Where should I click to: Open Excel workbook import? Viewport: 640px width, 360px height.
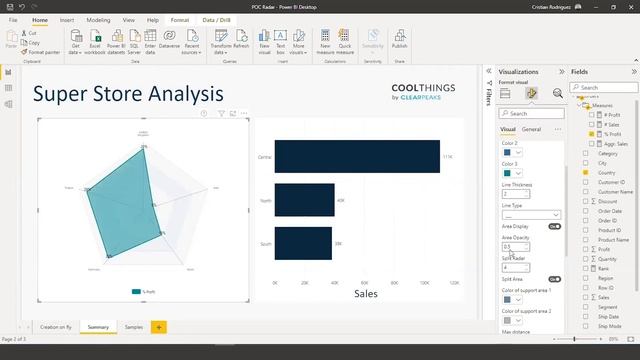click(x=95, y=42)
